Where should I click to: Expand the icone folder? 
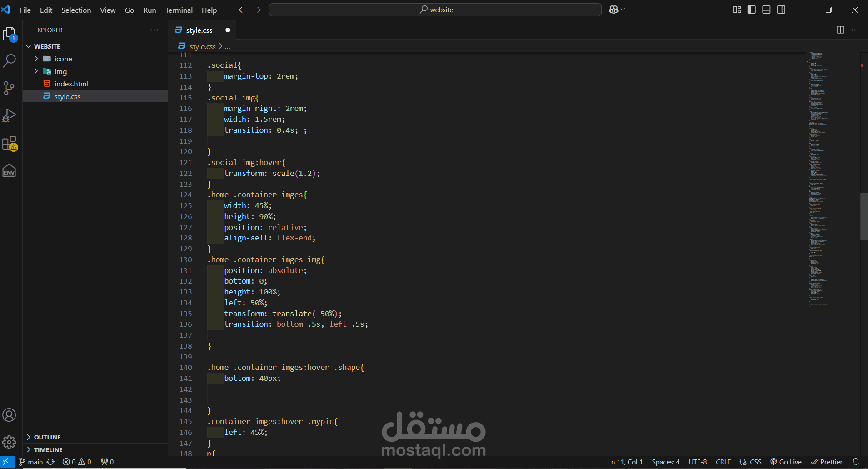pos(36,59)
